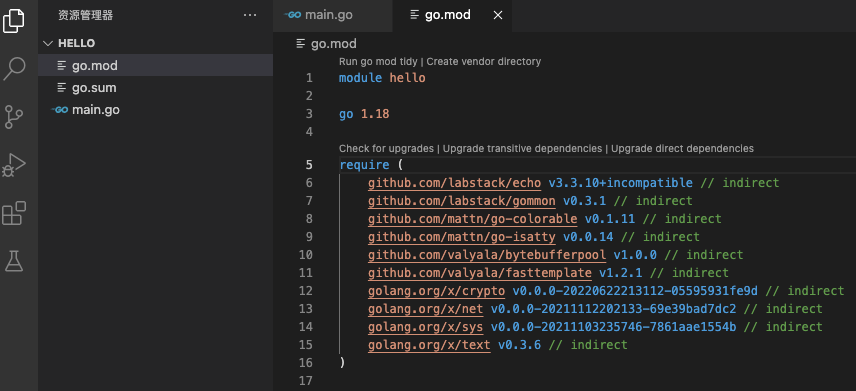Click the Go gopher icon on main.go tab
The width and height of the screenshot is (856, 391).
click(x=293, y=15)
